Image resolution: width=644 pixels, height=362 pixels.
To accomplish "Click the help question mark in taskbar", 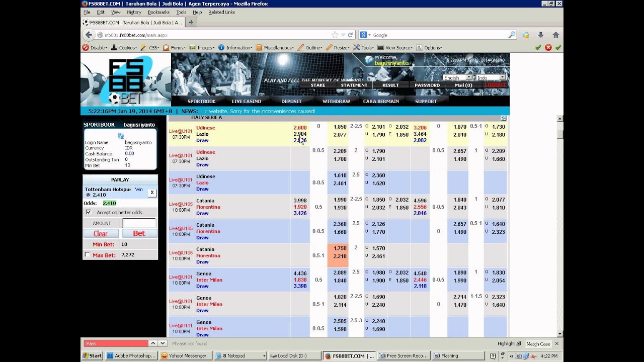I will (493, 355).
